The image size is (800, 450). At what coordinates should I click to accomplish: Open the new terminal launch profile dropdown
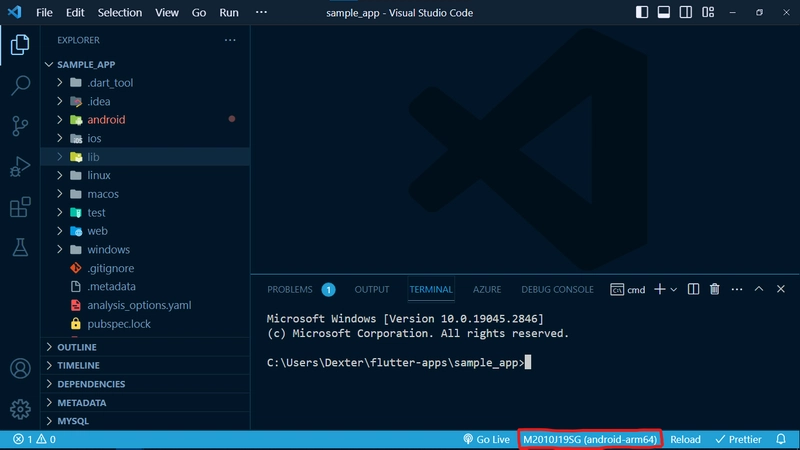pos(674,289)
